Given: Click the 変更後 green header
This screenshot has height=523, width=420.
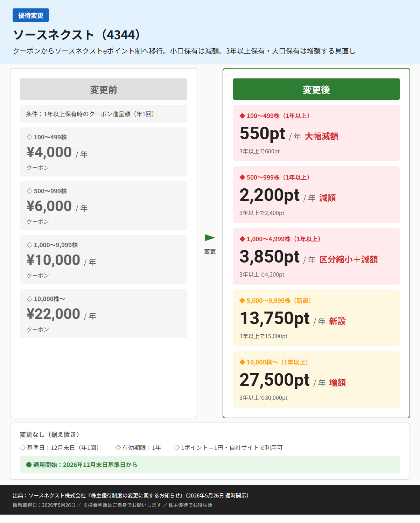Looking at the screenshot, I should click(316, 89).
